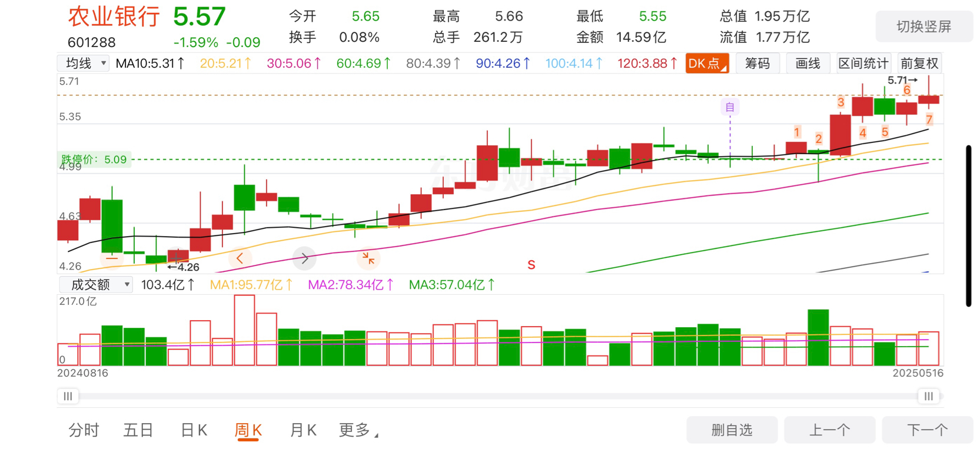Open the 成交额 indicator dropdown
The height and width of the screenshot is (452, 980).
96,285
